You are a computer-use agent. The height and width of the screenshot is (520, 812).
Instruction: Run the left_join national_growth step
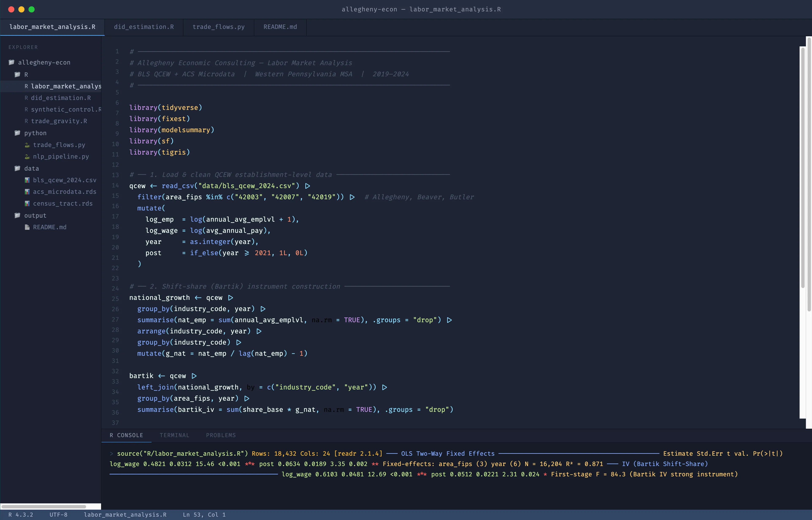point(385,387)
